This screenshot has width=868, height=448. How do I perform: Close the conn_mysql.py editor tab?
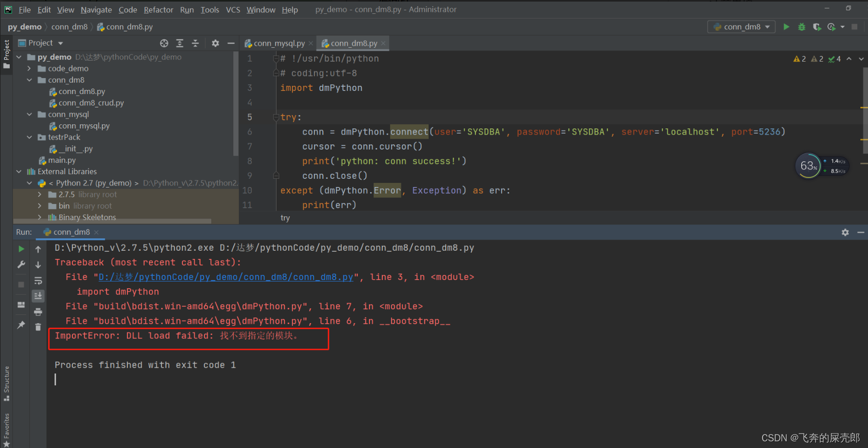coord(311,43)
